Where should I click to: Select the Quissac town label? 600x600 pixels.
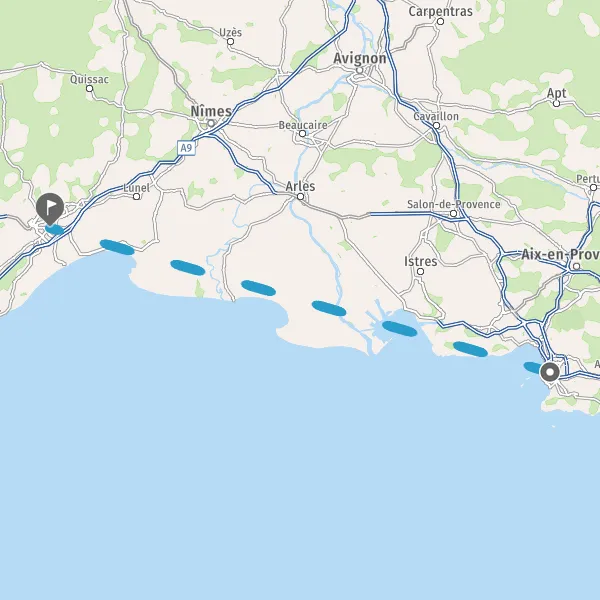tap(89, 79)
